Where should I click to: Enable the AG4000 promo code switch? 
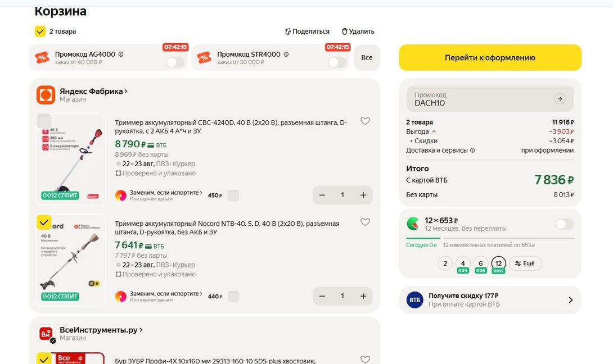point(175,62)
